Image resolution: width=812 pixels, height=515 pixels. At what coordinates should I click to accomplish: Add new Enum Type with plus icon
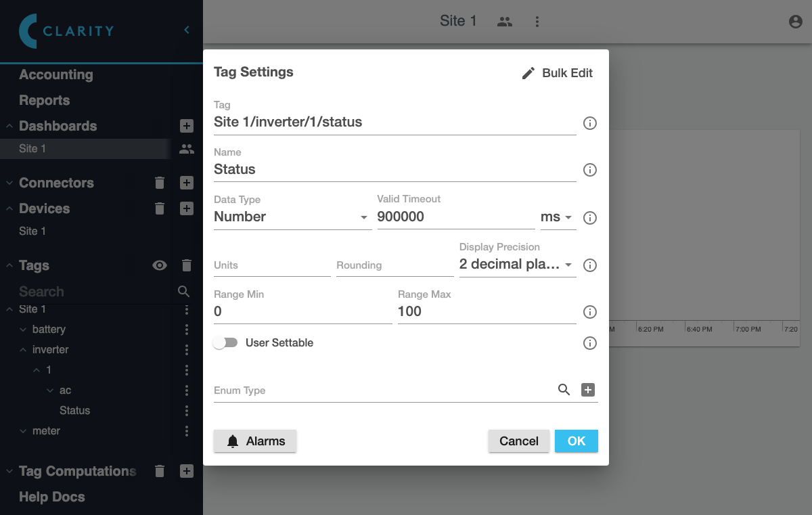coord(588,390)
